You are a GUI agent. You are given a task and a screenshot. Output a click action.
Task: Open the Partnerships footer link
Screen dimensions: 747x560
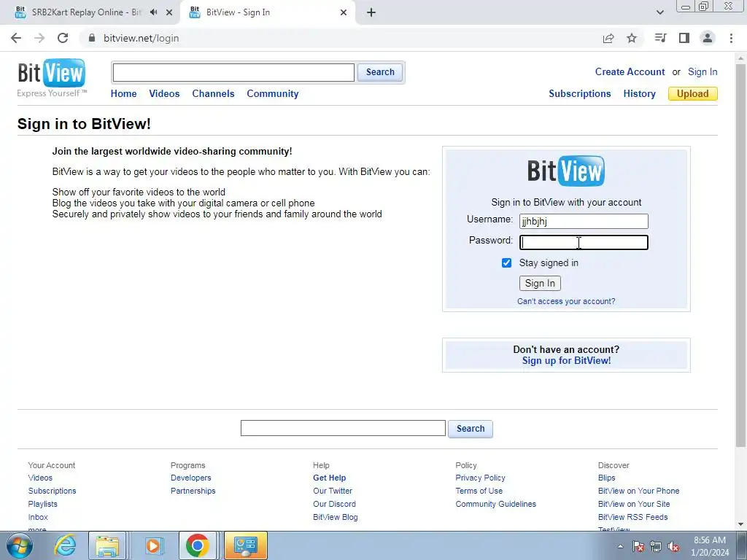193,491
